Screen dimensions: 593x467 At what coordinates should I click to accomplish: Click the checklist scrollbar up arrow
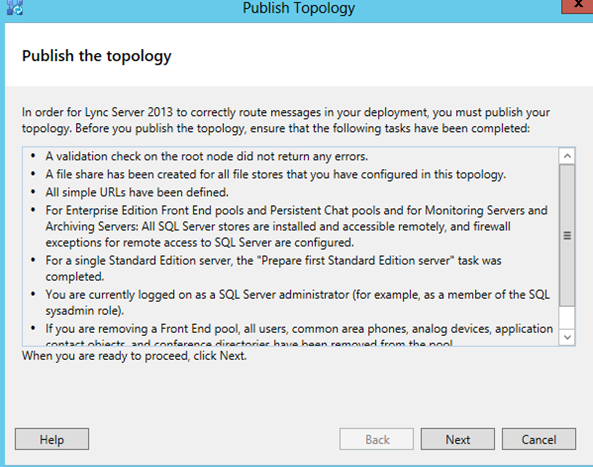coord(567,156)
